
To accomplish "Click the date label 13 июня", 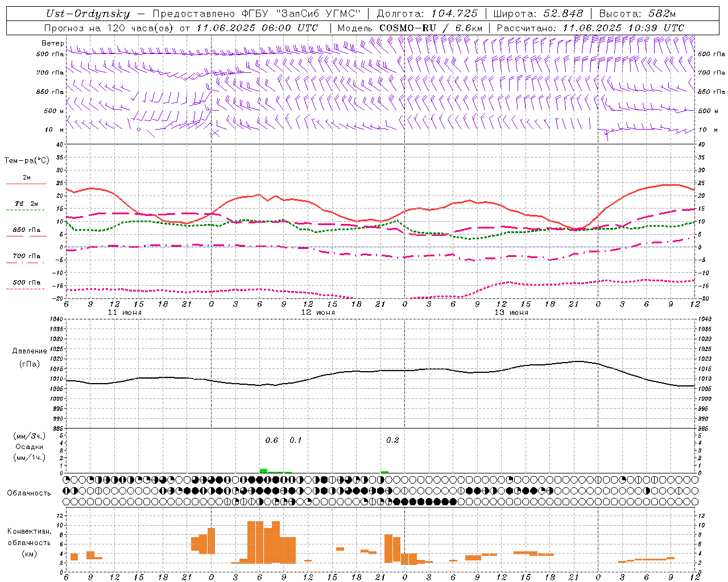I will 511,313.
